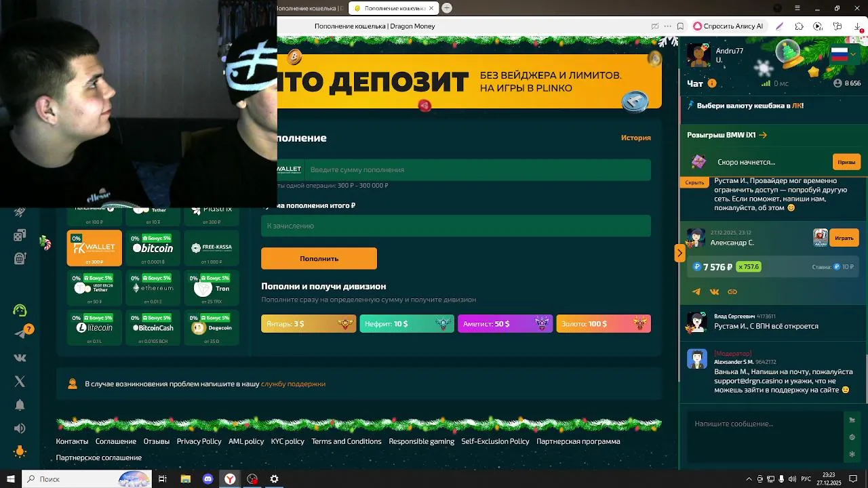Open AML policy footer link
This screenshot has width=868, height=488.
[246, 441]
